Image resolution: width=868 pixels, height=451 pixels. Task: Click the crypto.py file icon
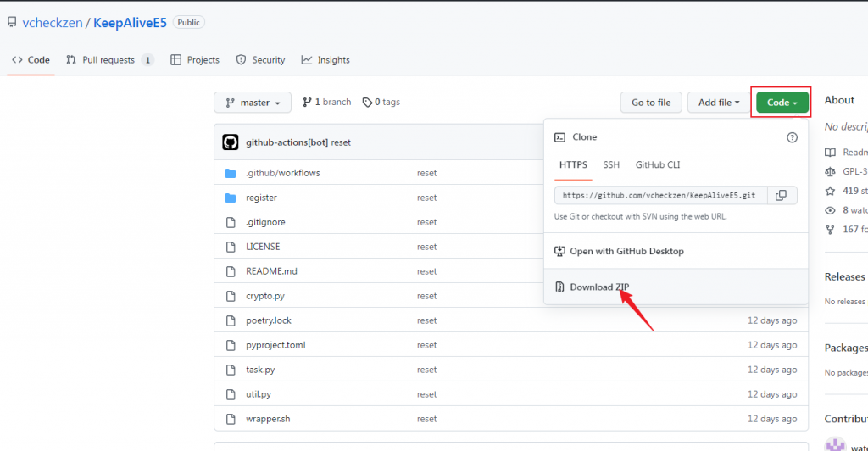(x=231, y=296)
